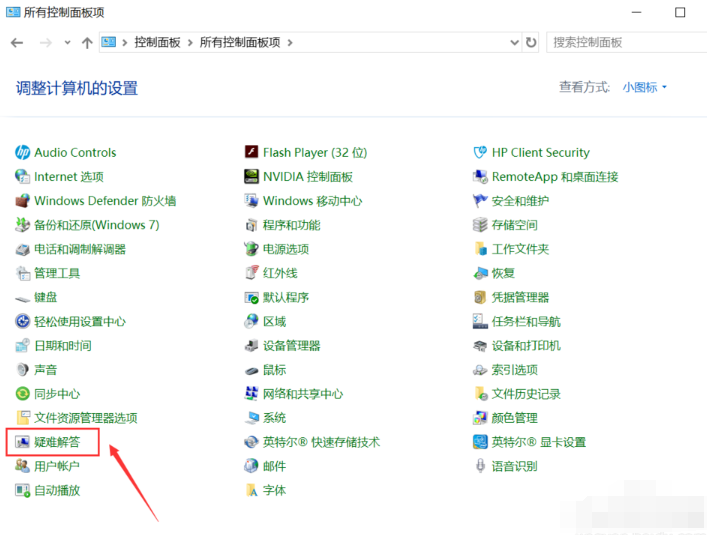Open the 设备管理器 icon
The height and width of the screenshot is (535, 707).
point(252,346)
